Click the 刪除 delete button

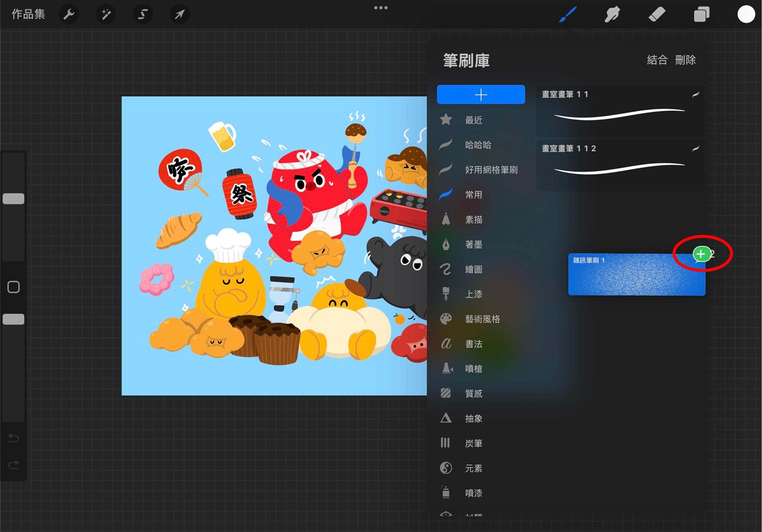tap(685, 60)
